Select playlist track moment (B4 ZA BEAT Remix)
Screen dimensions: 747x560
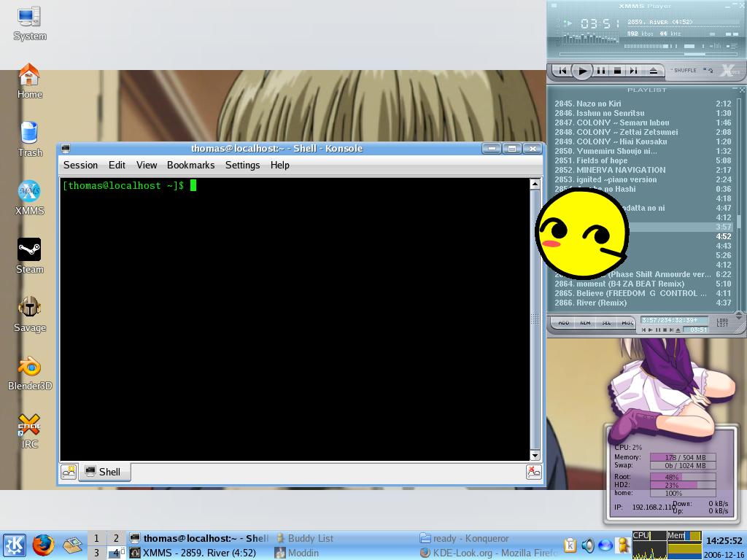tap(643, 284)
